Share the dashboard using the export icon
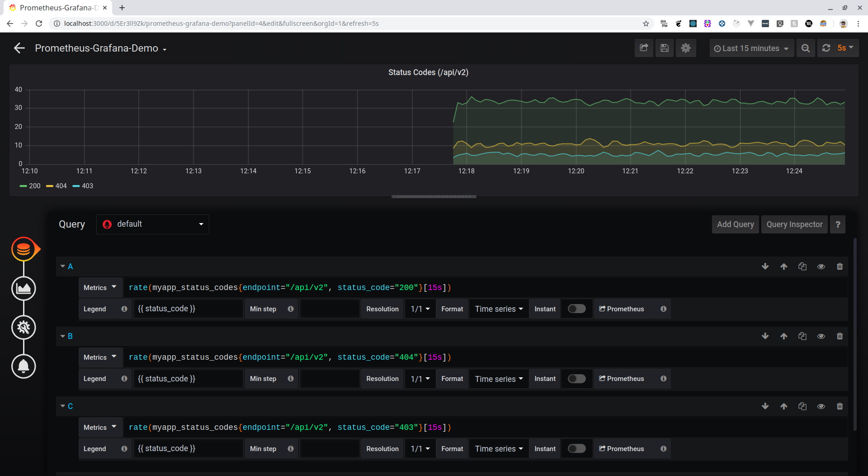This screenshot has width=868, height=476. pyautogui.click(x=644, y=48)
